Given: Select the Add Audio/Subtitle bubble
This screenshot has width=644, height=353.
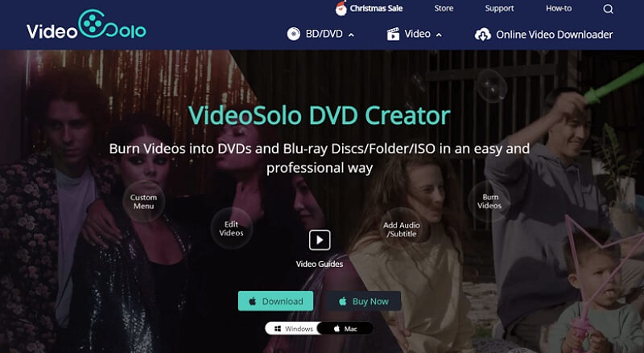Looking at the screenshot, I should click(x=402, y=229).
